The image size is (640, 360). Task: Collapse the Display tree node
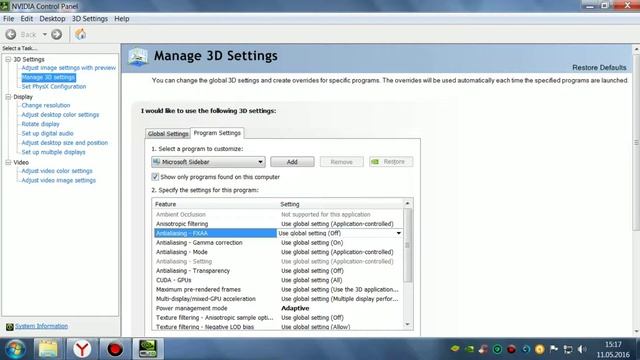coord(8,97)
